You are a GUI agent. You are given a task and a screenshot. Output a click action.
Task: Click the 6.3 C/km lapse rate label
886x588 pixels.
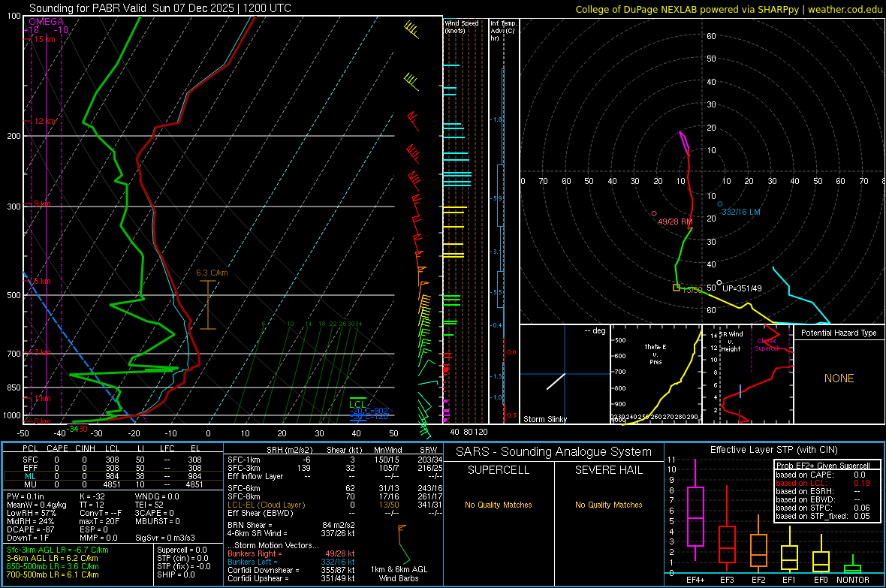[212, 273]
